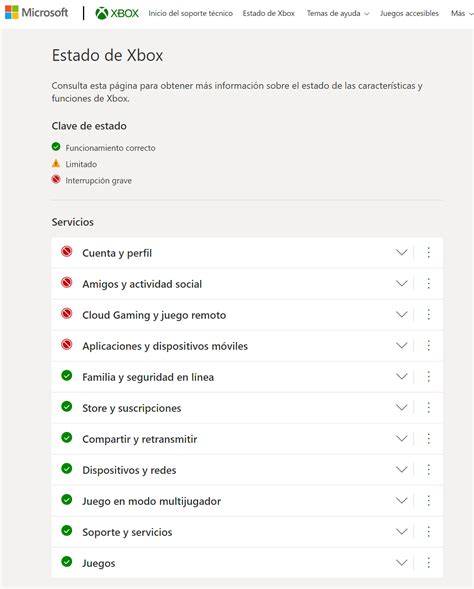Click the Xbox logo in header
474x589 pixels.
117,13
